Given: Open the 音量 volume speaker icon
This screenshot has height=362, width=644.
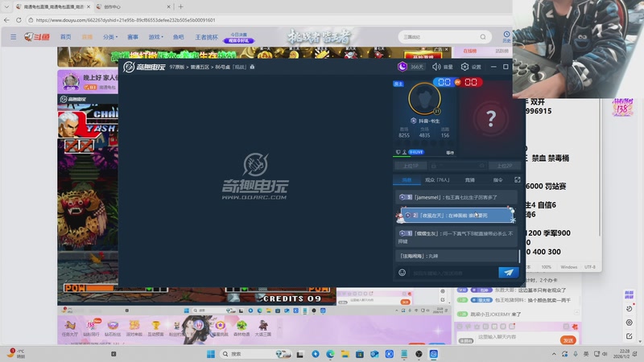Looking at the screenshot, I should [436, 67].
